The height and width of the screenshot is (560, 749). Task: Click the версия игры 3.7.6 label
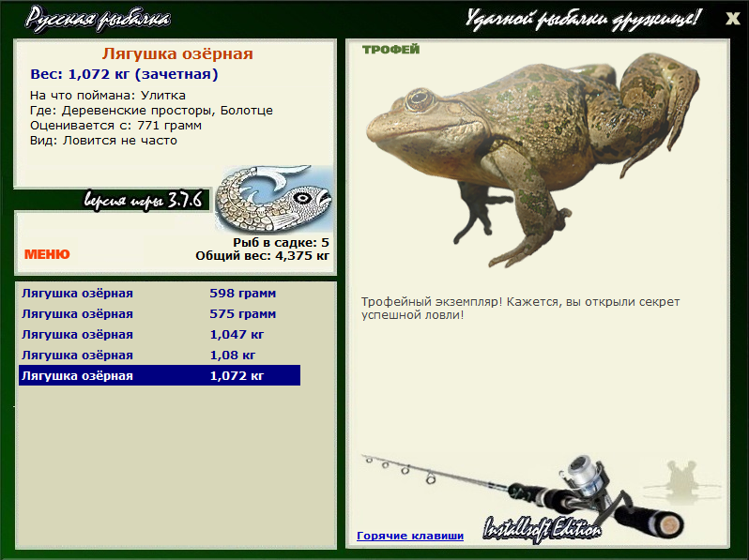[x=144, y=200]
